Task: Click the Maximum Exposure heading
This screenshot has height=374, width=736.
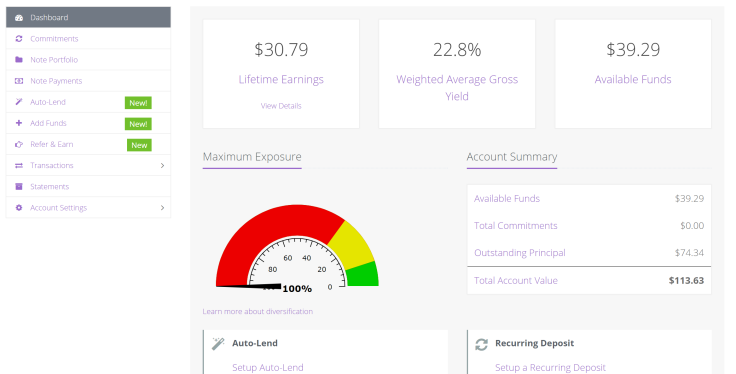Action: (252, 157)
